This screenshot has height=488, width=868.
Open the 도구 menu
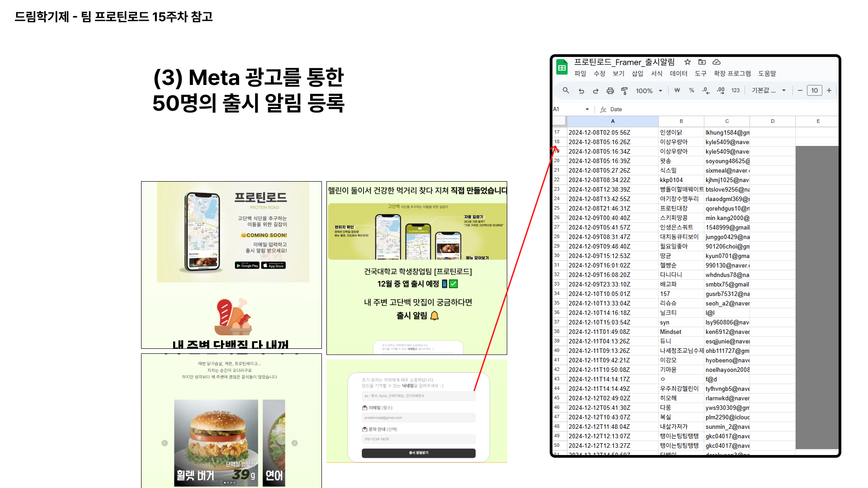[701, 74]
